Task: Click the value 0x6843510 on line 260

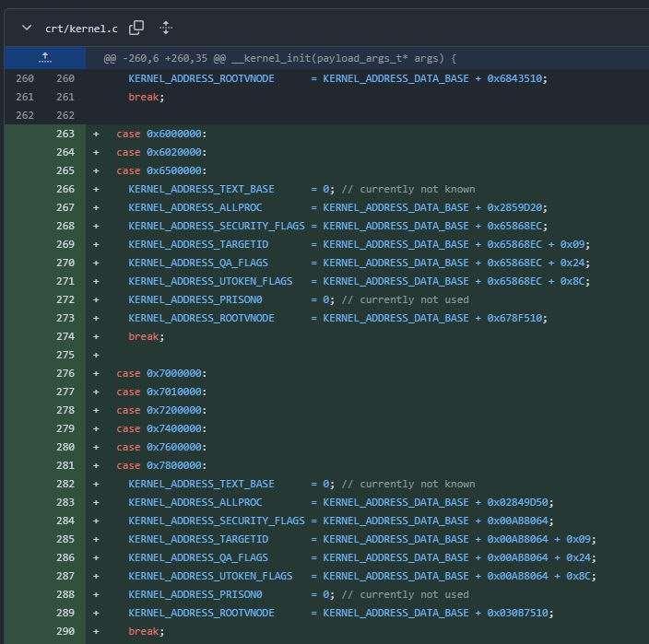Action: pyautogui.click(x=514, y=78)
